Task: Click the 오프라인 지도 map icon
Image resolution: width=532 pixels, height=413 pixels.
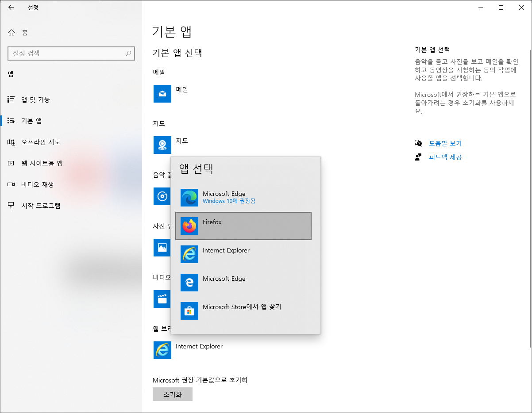Action: pyautogui.click(x=11, y=142)
